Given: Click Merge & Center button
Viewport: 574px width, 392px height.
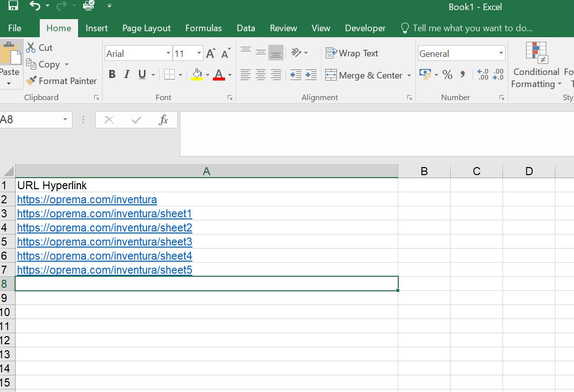Looking at the screenshot, I should pos(364,75).
